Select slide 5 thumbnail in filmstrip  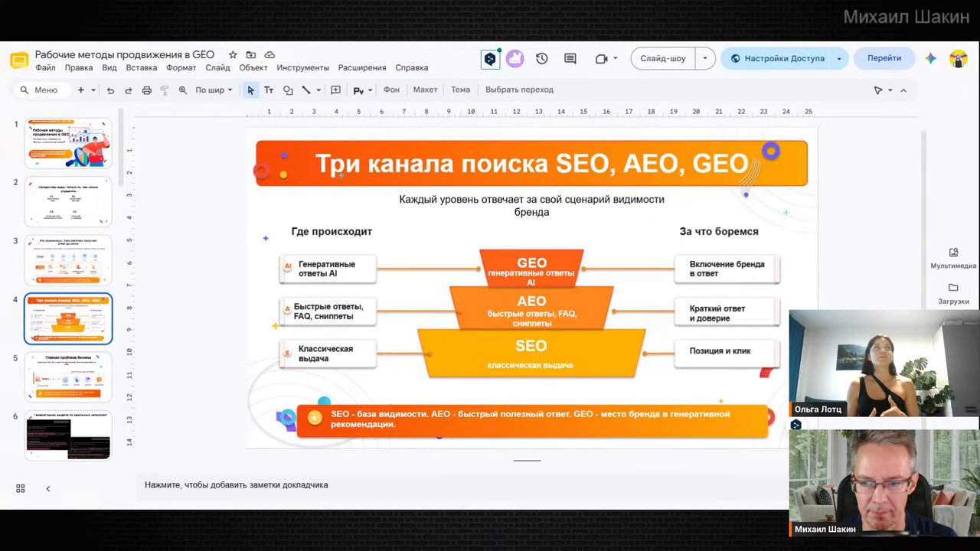[68, 377]
